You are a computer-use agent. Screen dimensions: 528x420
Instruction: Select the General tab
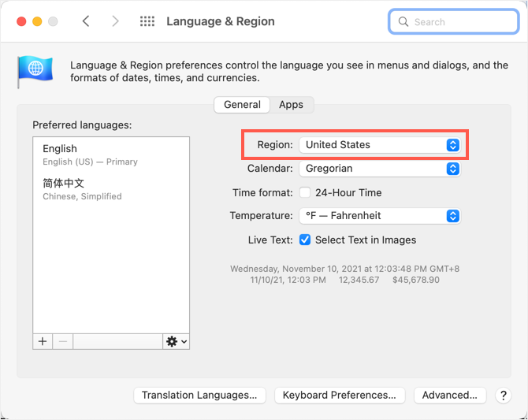click(242, 105)
